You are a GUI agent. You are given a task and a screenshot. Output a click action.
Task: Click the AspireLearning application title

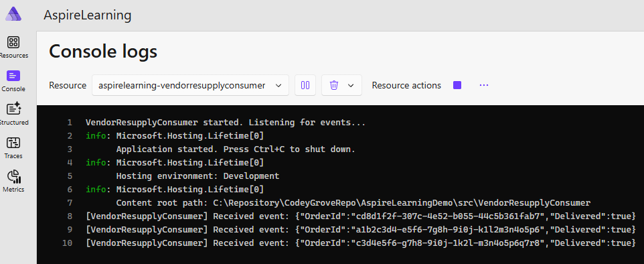pyautogui.click(x=88, y=15)
